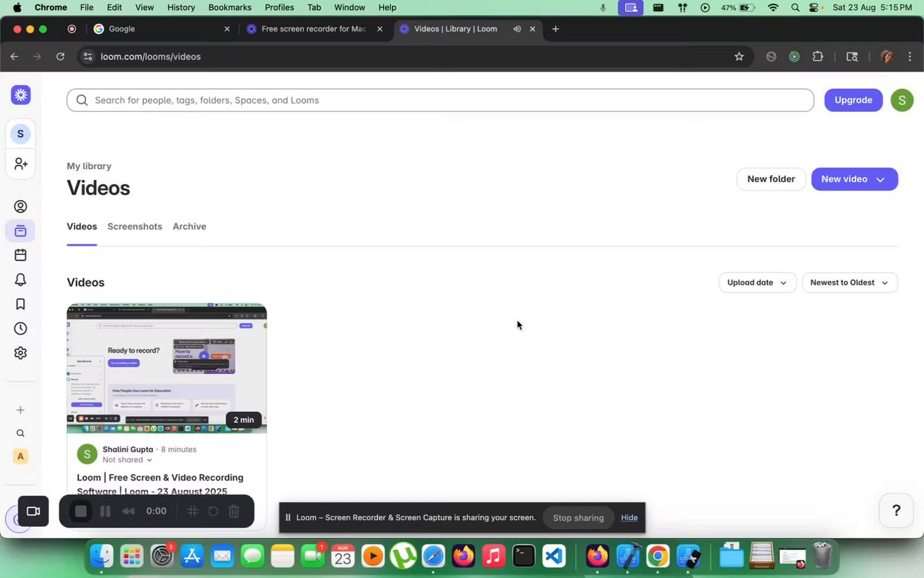Image resolution: width=924 pixels, height=578 pixels.
Task: Open Visual Studio Code from dock
Action: [x=554, y=556]
